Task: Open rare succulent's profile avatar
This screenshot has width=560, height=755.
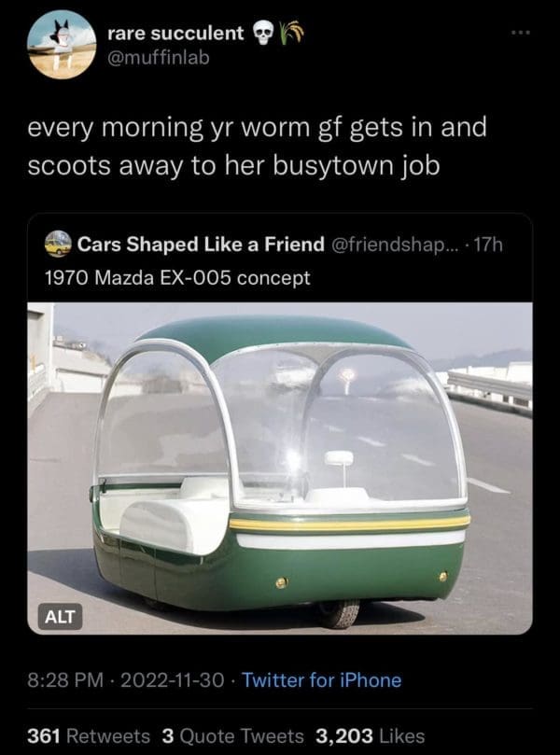Action: pyautogui.click(x=62, y=45)
